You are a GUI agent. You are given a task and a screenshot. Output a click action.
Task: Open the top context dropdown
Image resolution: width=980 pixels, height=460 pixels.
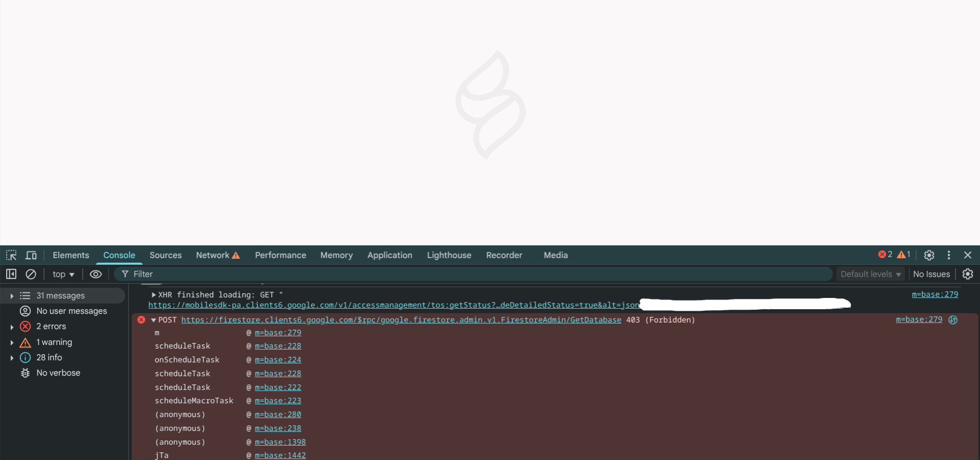(63, 274)
